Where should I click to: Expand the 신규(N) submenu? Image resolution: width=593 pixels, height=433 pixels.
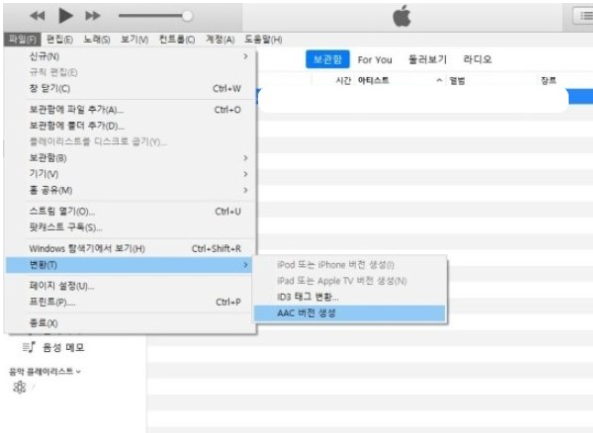tap(130, 56)
